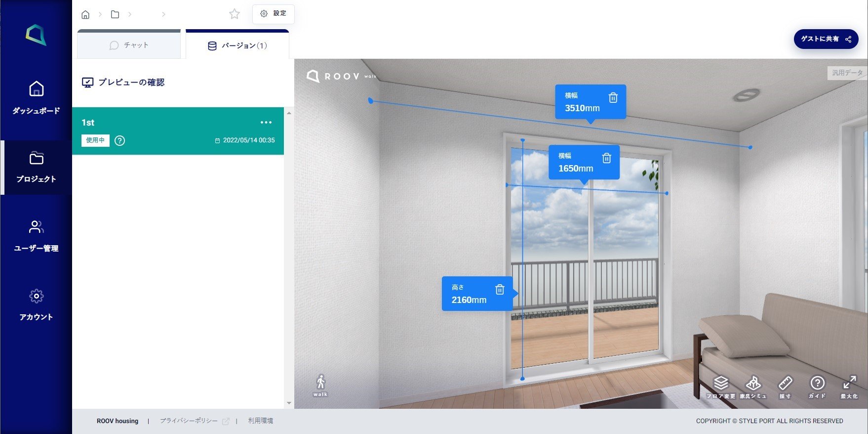Open ユーザー管理 in the sidebar
The height and width of the screenshot is (434, 868).
[x=36, y=236]
